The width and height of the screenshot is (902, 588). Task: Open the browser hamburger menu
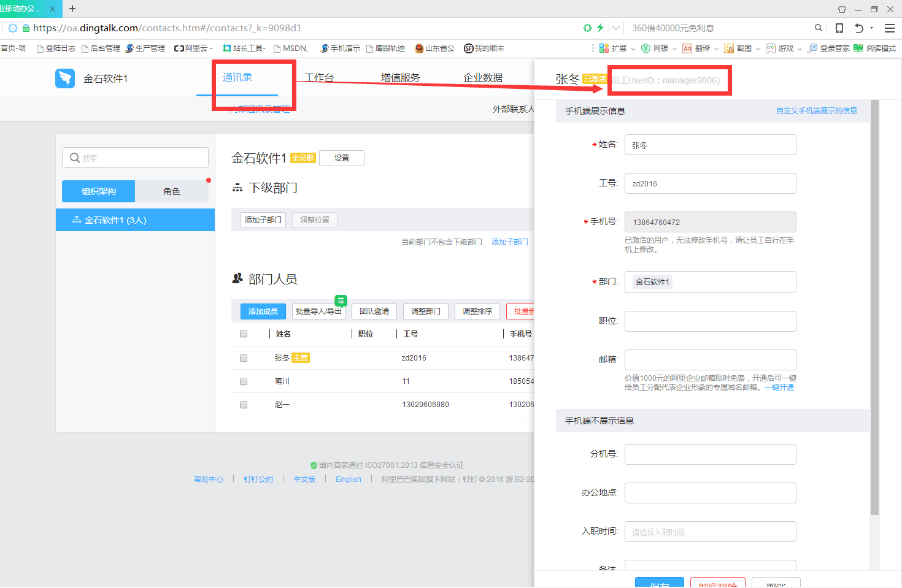889,28
